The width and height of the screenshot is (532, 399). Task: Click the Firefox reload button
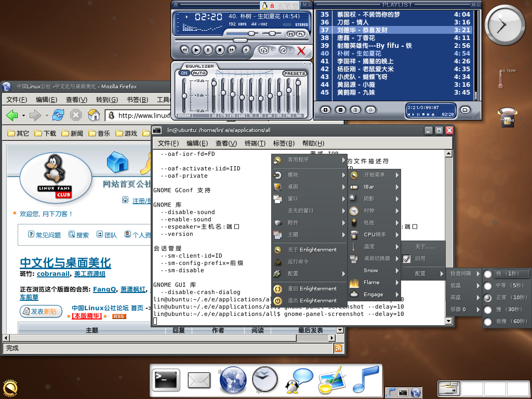(x=58, y=115)
